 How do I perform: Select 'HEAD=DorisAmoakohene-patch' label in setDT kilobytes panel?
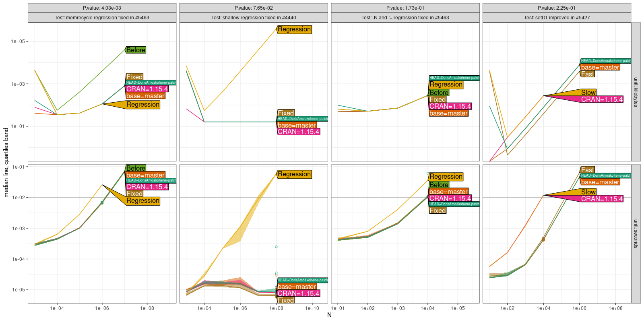[x=606, y=61]
